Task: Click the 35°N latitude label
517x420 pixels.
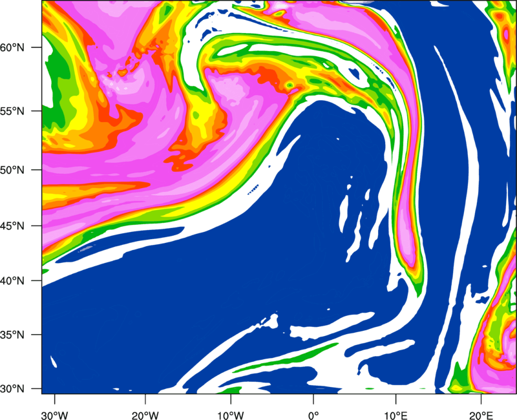Action: tap(12, 335)
